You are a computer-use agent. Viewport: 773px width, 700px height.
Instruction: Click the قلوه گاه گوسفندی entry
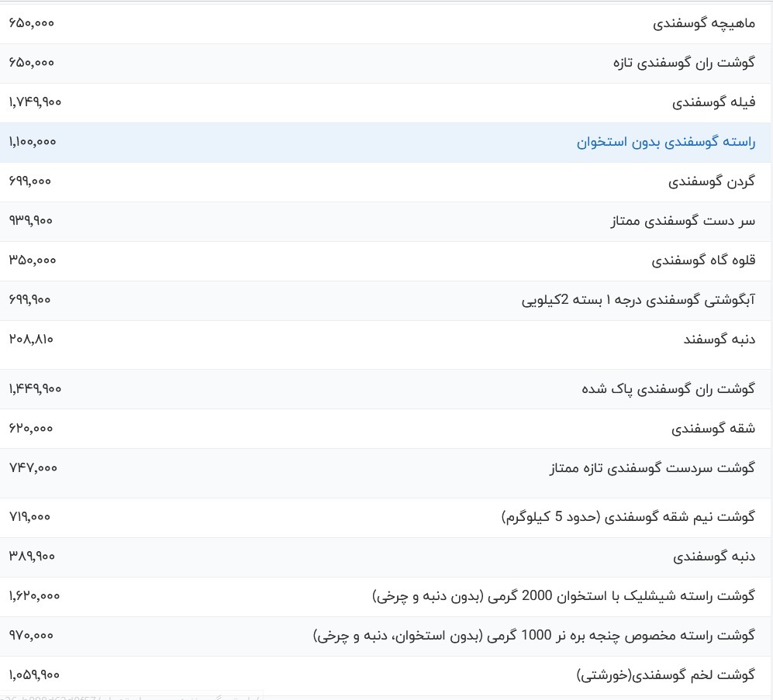point(388,260)
